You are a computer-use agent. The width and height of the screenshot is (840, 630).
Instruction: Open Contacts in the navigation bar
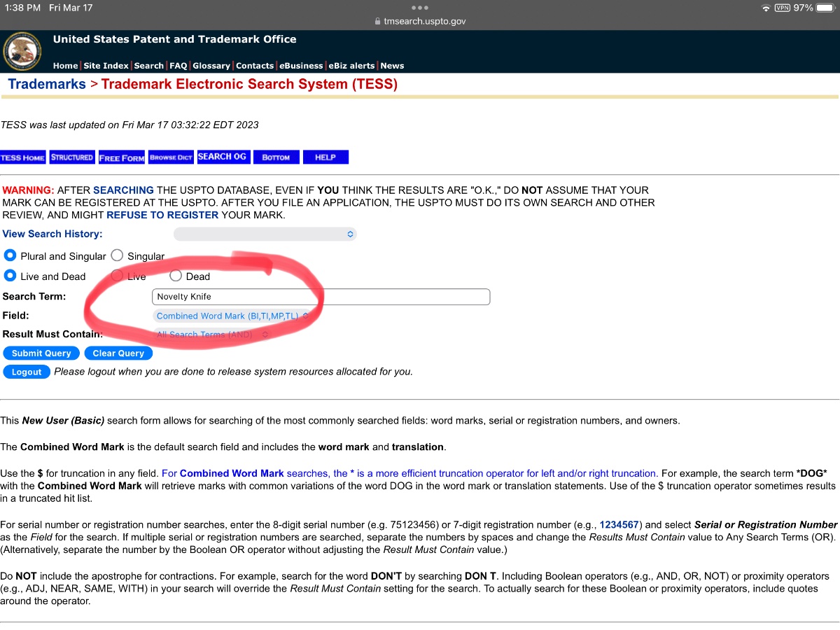pos(255,66)
